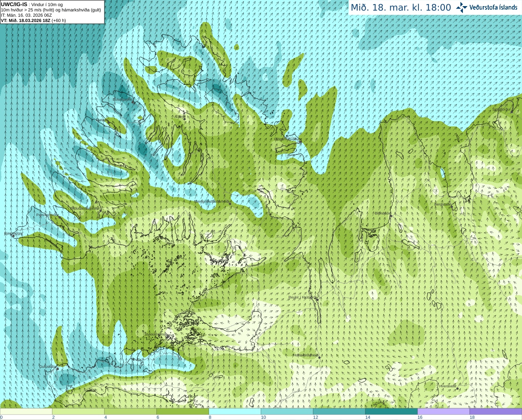Click the 6–8 m/s olive green legend swatch
Image resolution: width=522 pixels, height=420 pixels.
183,411
